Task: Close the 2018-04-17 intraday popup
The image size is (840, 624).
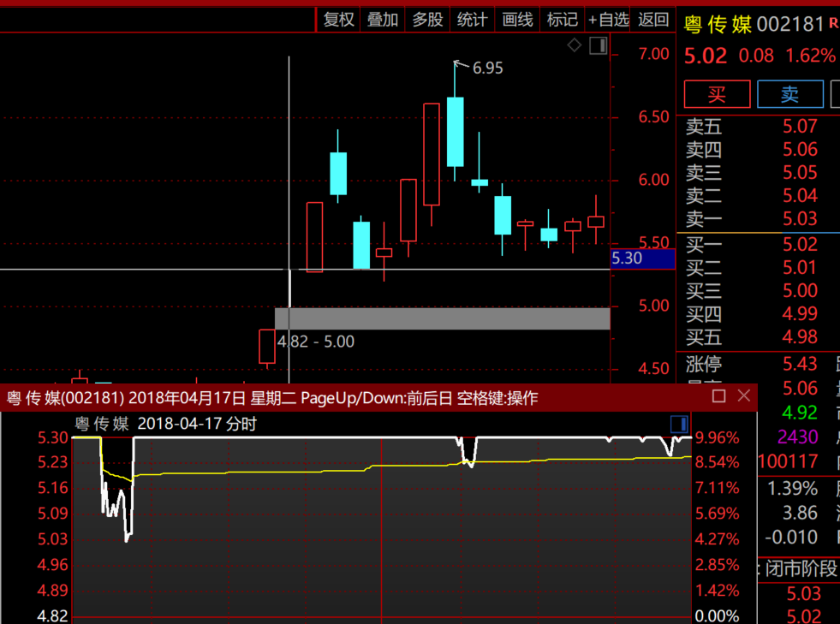Action: point(743,395)
